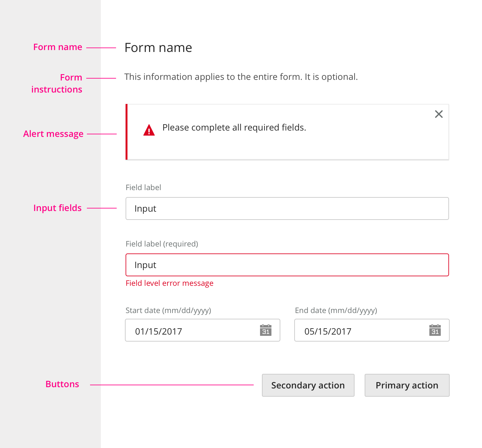This screenshot has height=448, width=482.
Task: Click the first Input text field
Action: coord(287,208)
